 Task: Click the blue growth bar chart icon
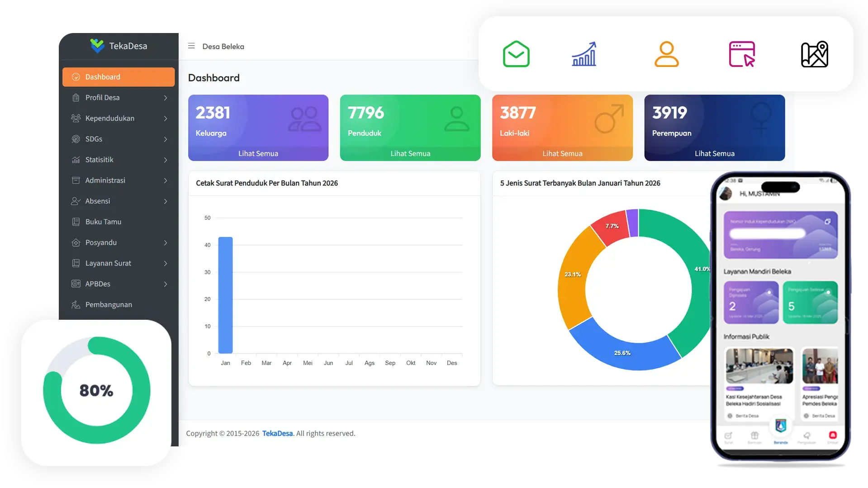tap(584, 54)
